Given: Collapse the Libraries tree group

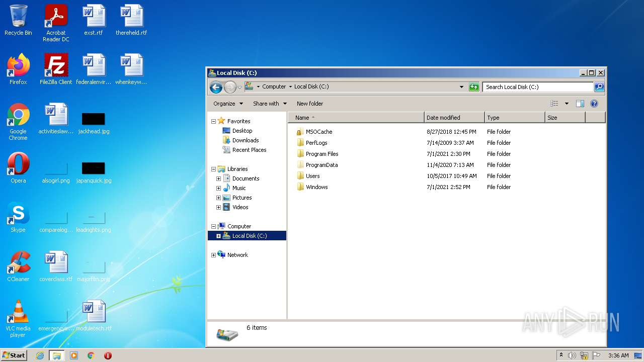Looking at the screenshot, I should (x=213, y=169).
